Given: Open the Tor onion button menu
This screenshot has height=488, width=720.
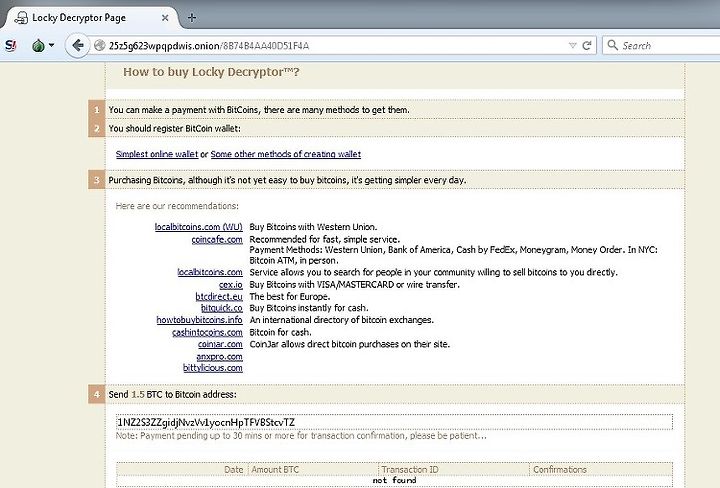Looking at the screenshot, I should 43,45.
